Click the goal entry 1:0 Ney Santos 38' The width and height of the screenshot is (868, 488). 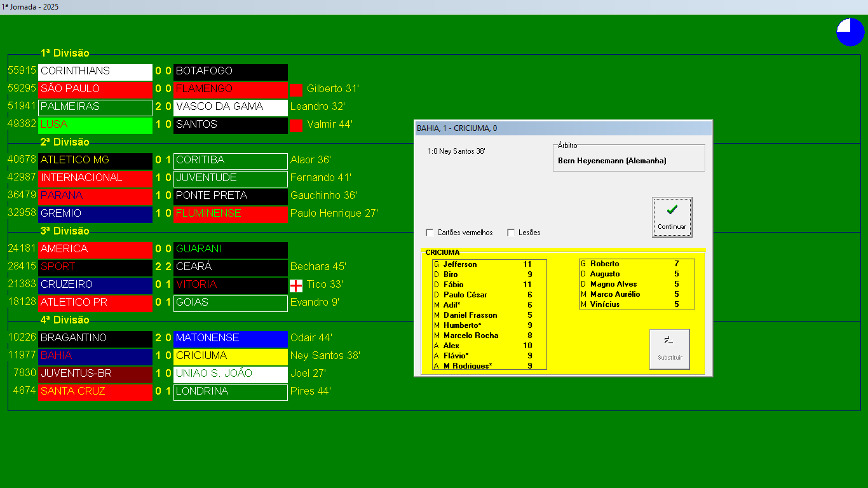pyautogui.click(x=456, y=151)
